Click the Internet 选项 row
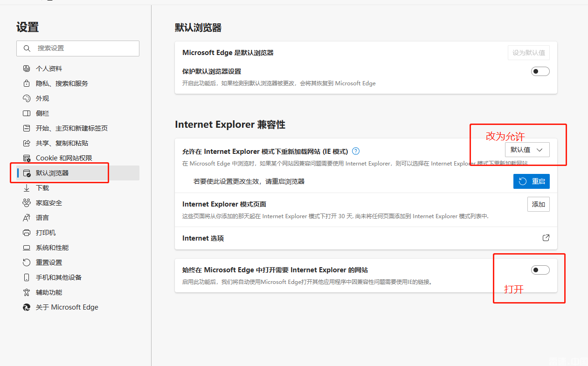 coord(366,238)
